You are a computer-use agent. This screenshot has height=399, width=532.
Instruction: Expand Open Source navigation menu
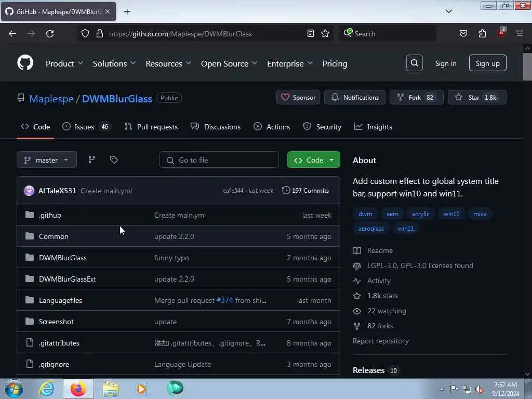[229, 63]
